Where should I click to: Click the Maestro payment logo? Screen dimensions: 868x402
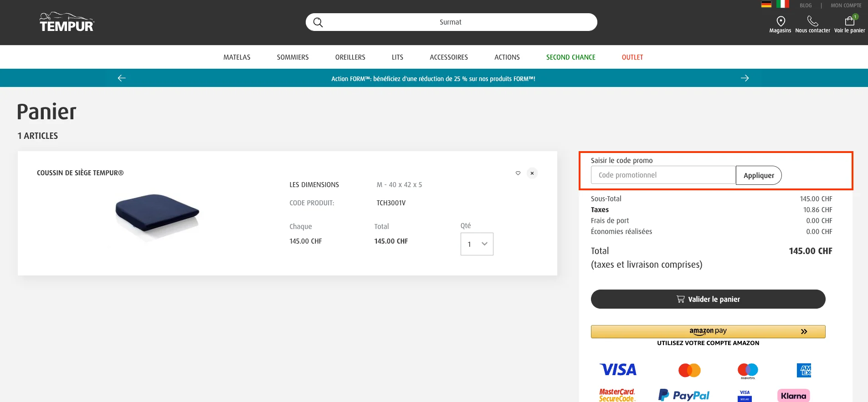click(x=748, y=371)
